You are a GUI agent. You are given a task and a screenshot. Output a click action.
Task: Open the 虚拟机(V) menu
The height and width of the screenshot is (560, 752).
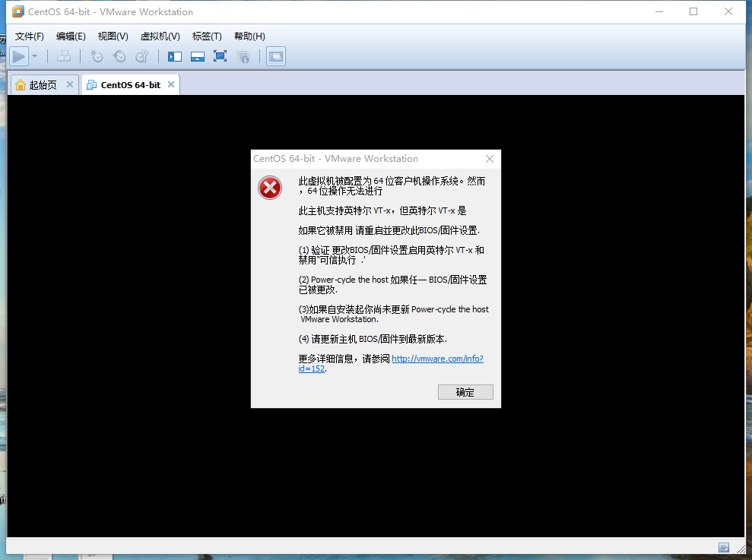pyautogui.click(x=160, y=36)
